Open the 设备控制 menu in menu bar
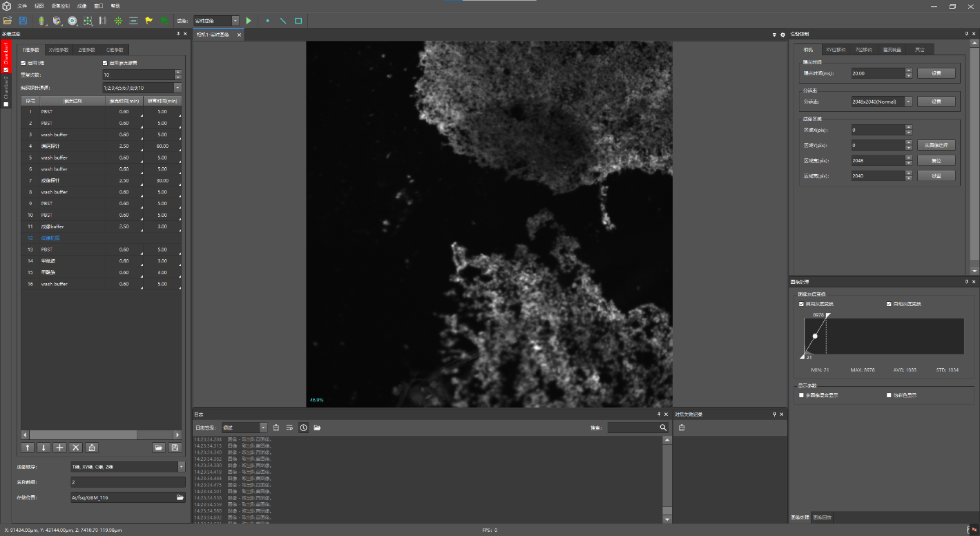 pyautogui.click(x=61, y=6)
